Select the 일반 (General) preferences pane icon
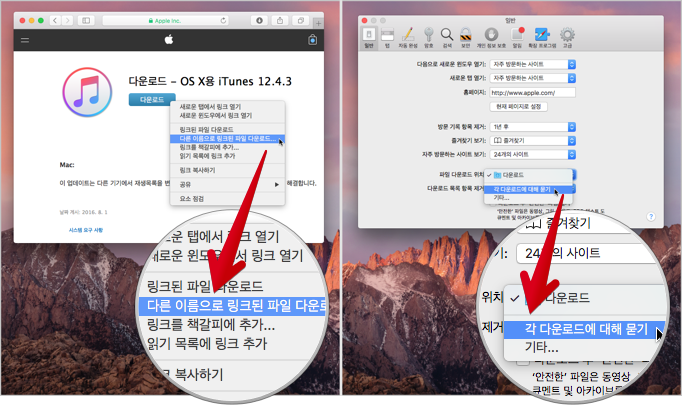 pos(369,37)
